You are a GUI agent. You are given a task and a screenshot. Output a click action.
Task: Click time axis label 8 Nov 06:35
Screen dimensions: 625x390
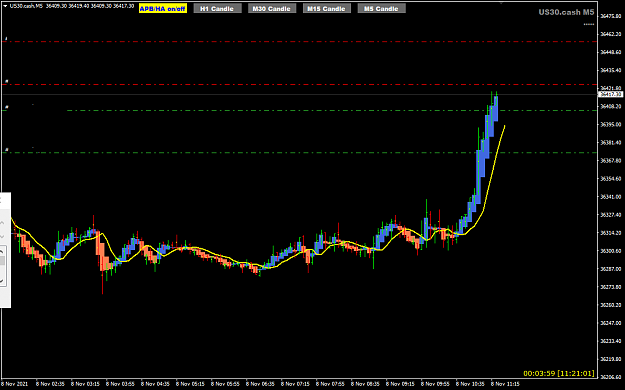pyautogui.click(x=260, y=384)
